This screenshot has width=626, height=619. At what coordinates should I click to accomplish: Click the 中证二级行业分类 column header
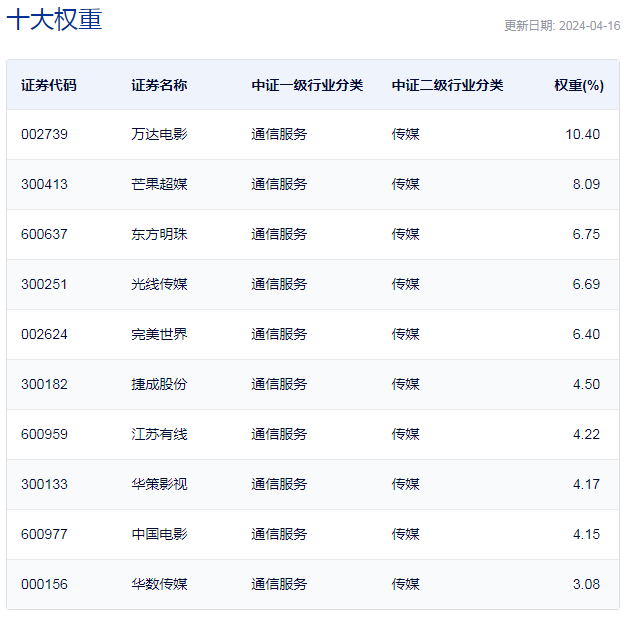point(447,85)
